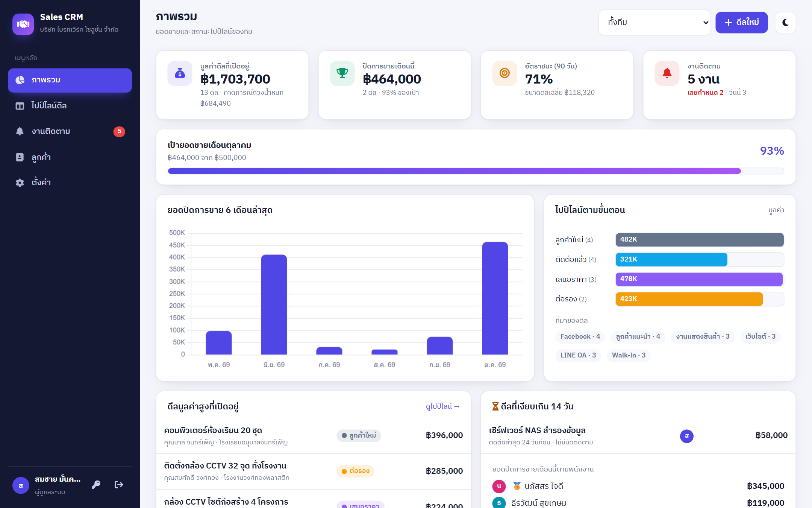Image resolution: width=812 pixels, height=508 pixels.
Task: Click the Facebook · 4 source chip
Action: 580,336
